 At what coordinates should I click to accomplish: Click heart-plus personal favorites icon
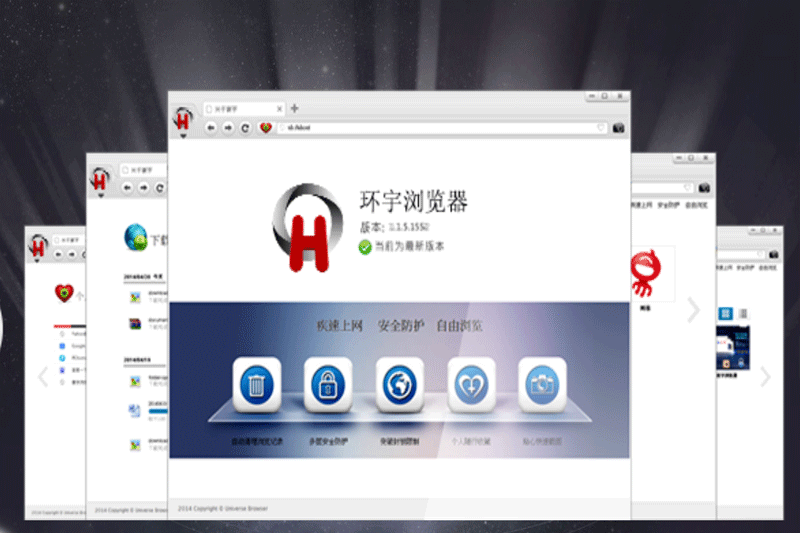(471, 385)
